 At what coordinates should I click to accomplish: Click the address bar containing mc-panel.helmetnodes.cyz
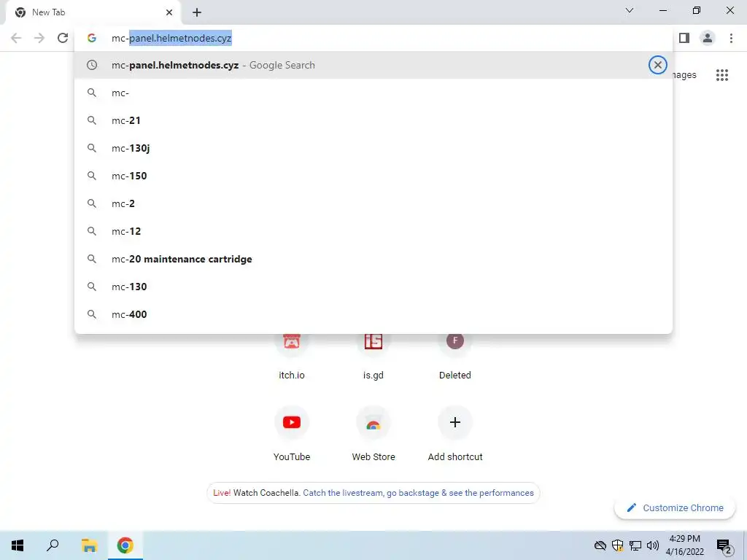point(373,38)
